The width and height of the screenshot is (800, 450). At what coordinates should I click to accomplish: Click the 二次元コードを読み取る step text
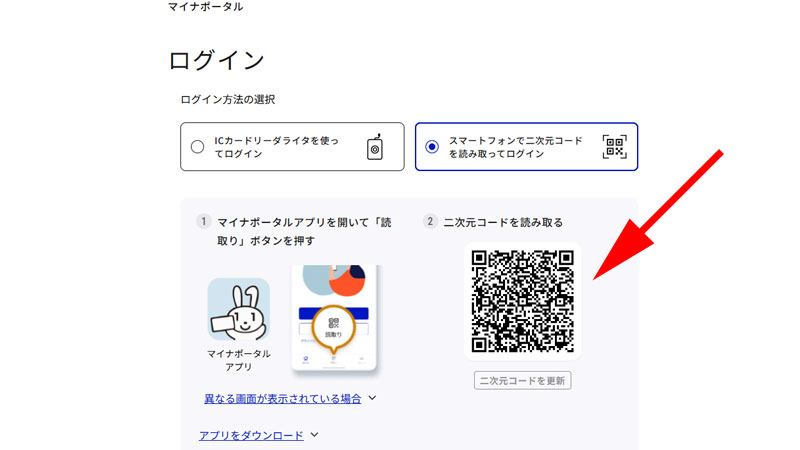pos(503,222)
